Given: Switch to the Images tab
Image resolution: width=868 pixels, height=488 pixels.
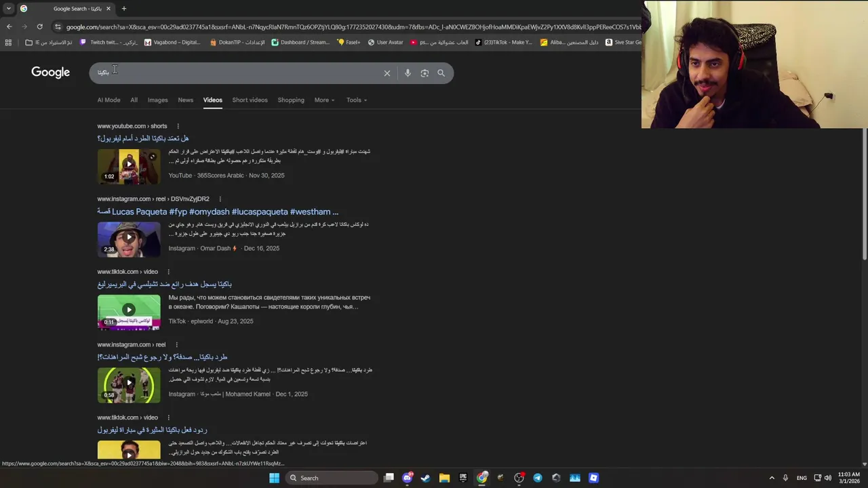Looking at the screenshot, I should tap(157, 100).
